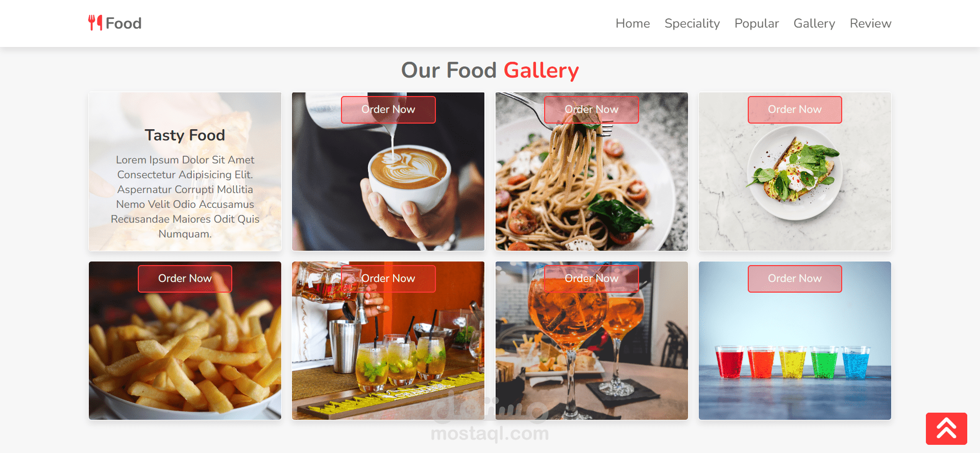Open the Review nav link

[x=870, y=23]
